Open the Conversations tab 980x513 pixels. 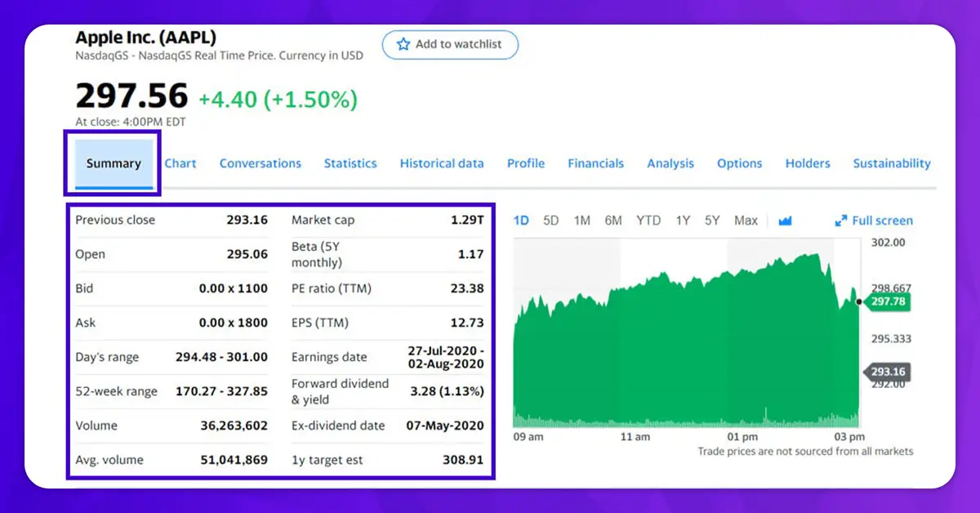pyautogui.click(x=261, y=163)
